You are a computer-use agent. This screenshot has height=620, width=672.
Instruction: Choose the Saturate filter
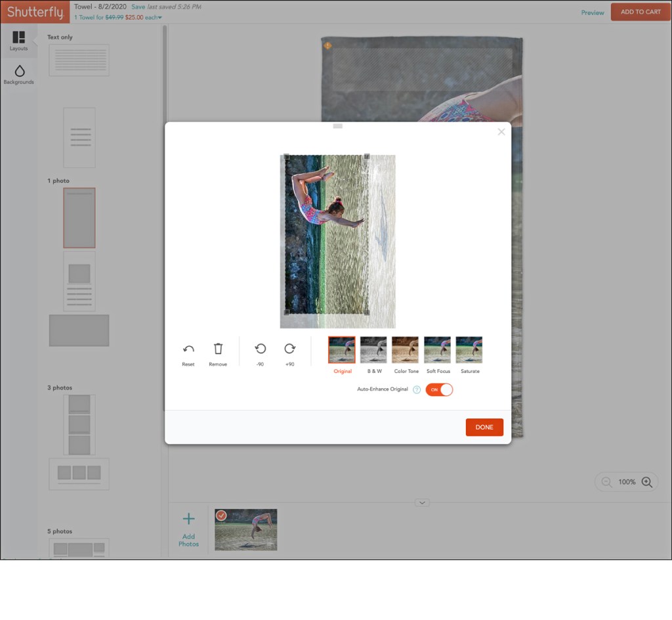click(x=469, y=350)
